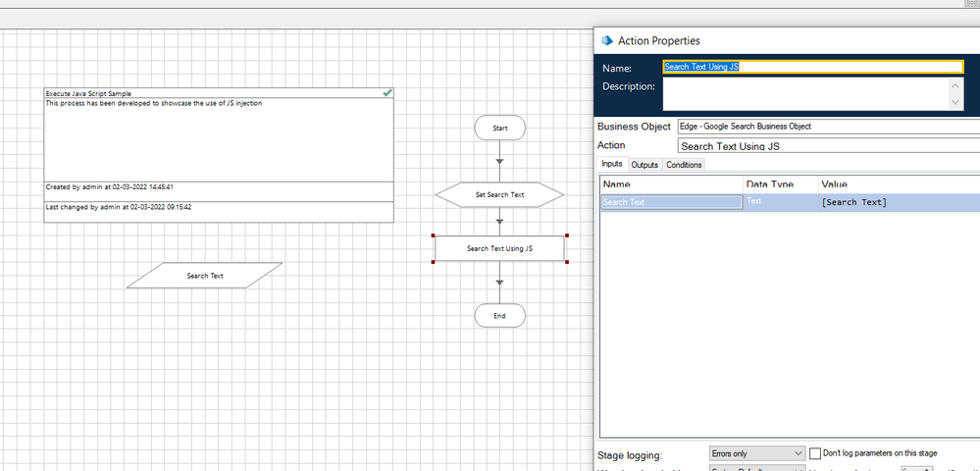980x471 pixels.
Task: Enable Don't log parameters on this stage
Action: 814,453
